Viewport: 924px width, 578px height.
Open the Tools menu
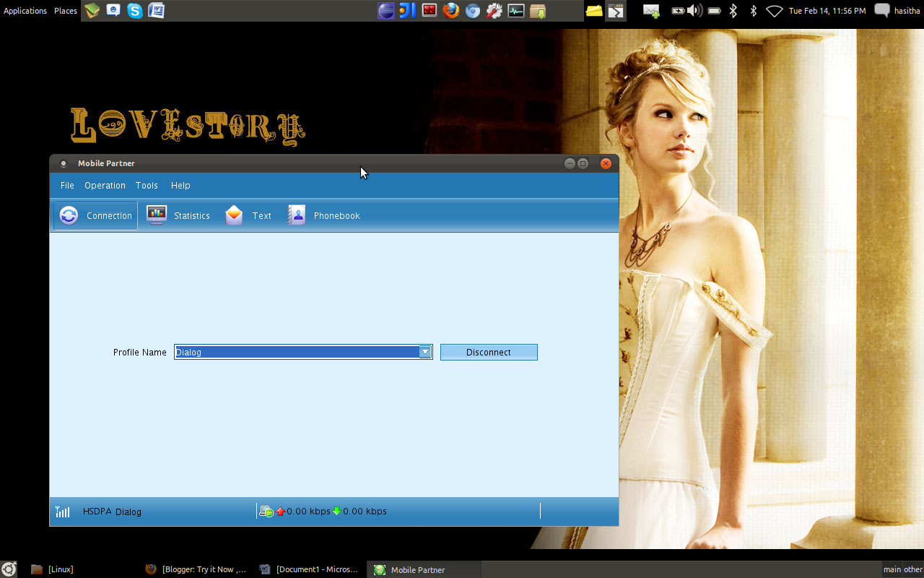click(x=147, y=186)
